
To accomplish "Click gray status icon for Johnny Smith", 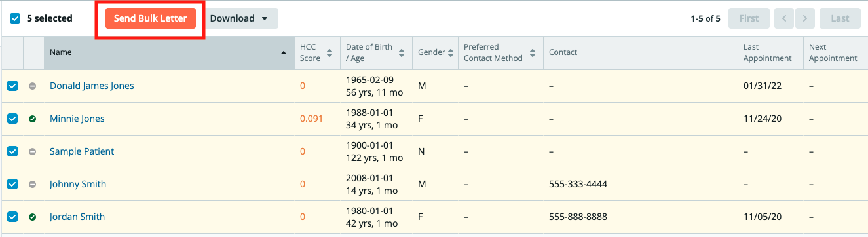I will pyautogui.click(x=33, y=185).
